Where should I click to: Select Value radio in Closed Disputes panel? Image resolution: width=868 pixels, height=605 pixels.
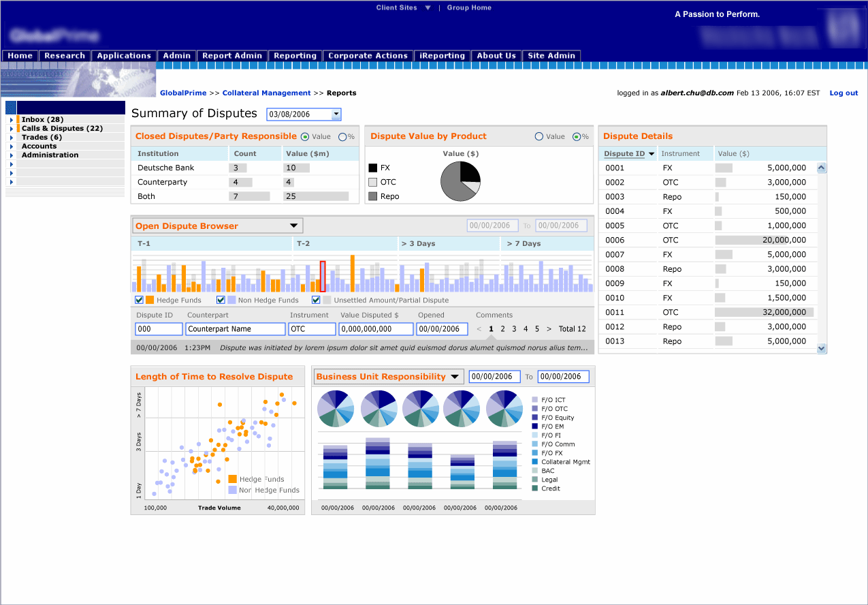304,136
